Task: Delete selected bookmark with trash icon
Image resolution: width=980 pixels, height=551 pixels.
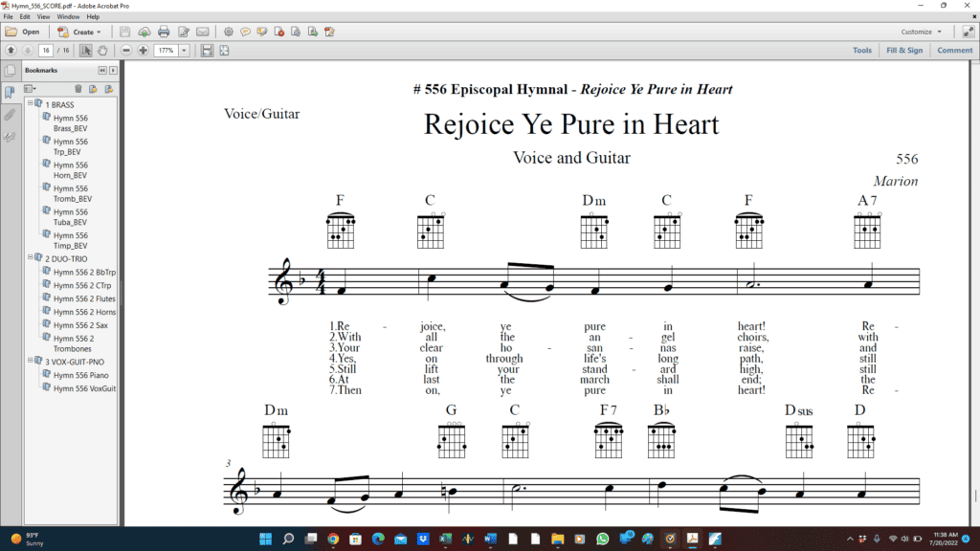Action: [78, 89]
